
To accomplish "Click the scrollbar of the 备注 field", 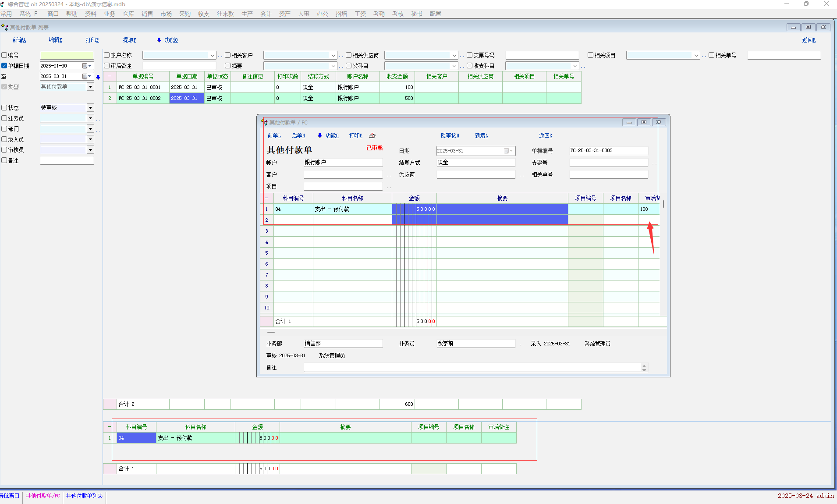I will (x=644, y=368).
